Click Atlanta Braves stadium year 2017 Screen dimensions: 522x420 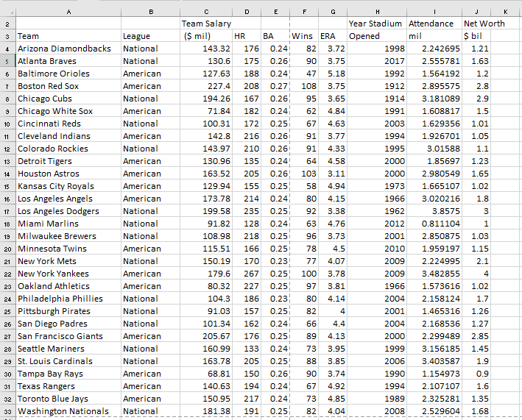[x=377, y=62]
